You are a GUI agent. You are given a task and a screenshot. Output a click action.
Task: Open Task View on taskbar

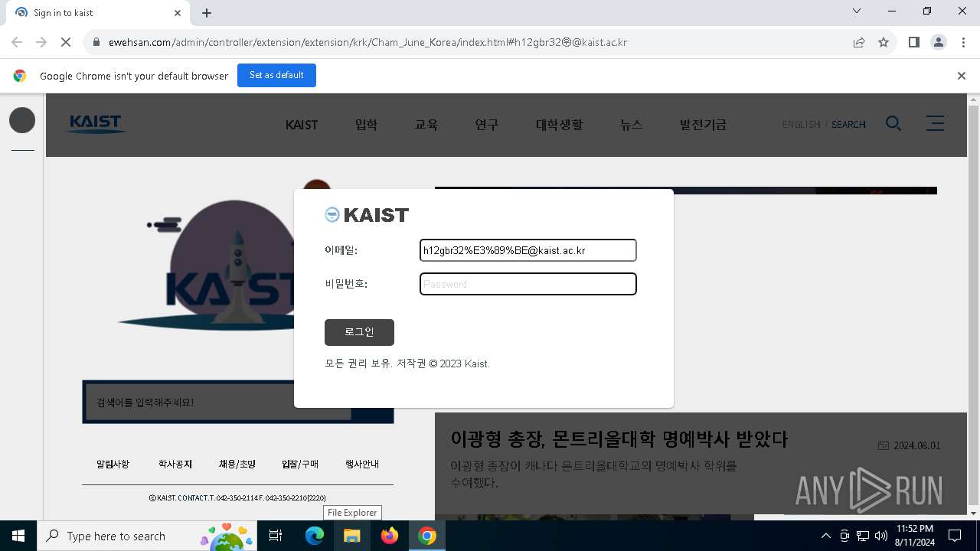(276, 536)
